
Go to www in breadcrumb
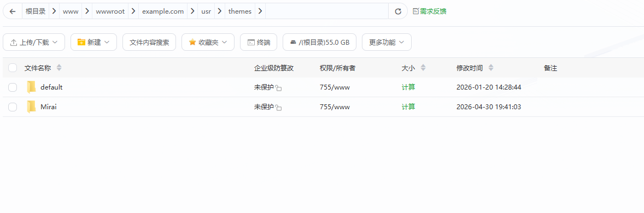point(71,11)
